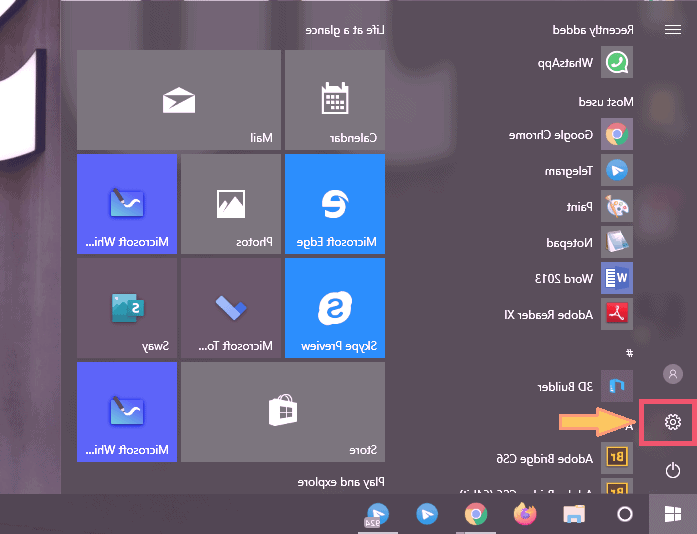Click the Power icon
697x534 pixels.
coord(673,470)
